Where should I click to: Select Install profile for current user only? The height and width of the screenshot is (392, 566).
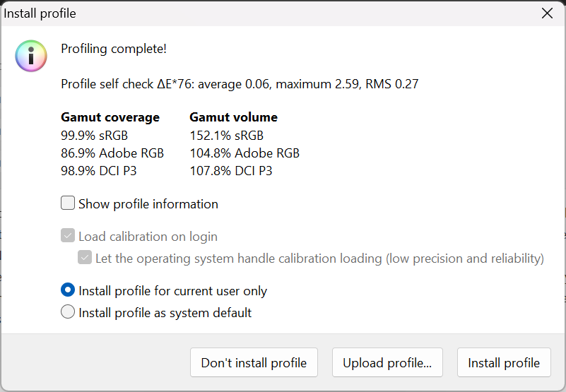tap(68, 290)
